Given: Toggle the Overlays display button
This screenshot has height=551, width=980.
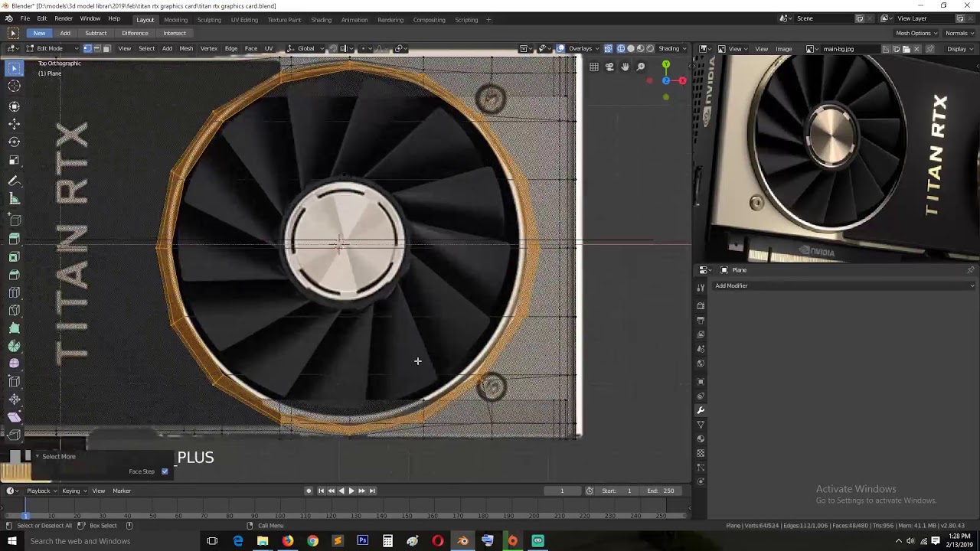Looking at the screenshot, I should click(560, 48).
